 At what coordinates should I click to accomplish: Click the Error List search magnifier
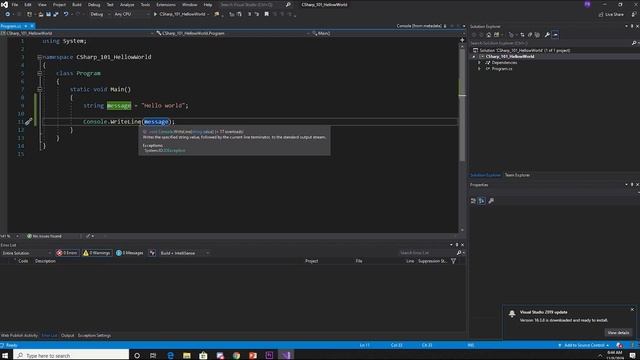pos(459,253)
